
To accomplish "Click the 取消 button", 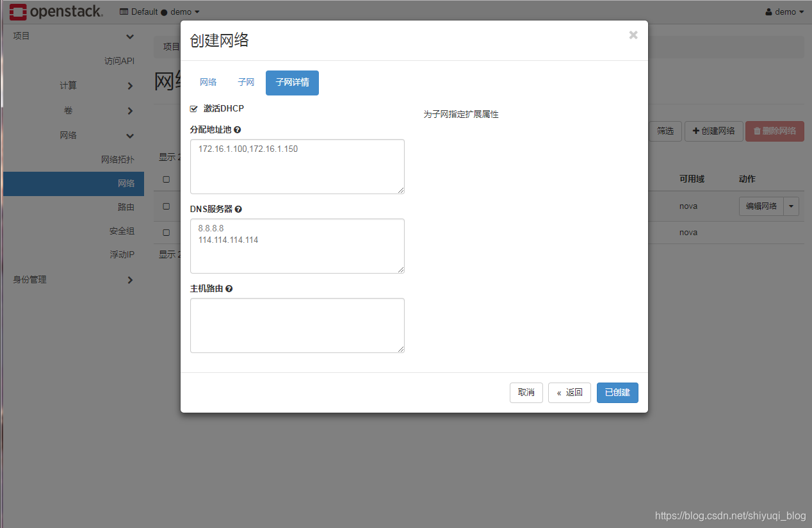I will (526, 392).
